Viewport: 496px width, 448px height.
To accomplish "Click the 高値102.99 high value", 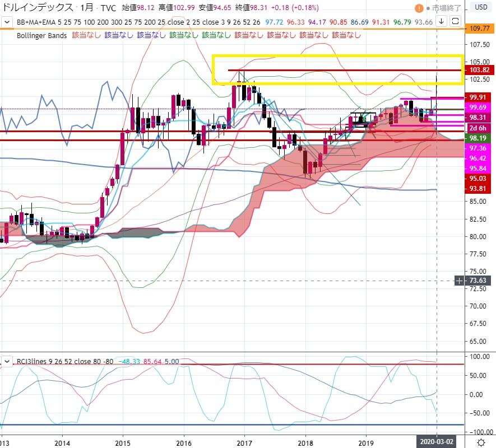I will point(177,8).
